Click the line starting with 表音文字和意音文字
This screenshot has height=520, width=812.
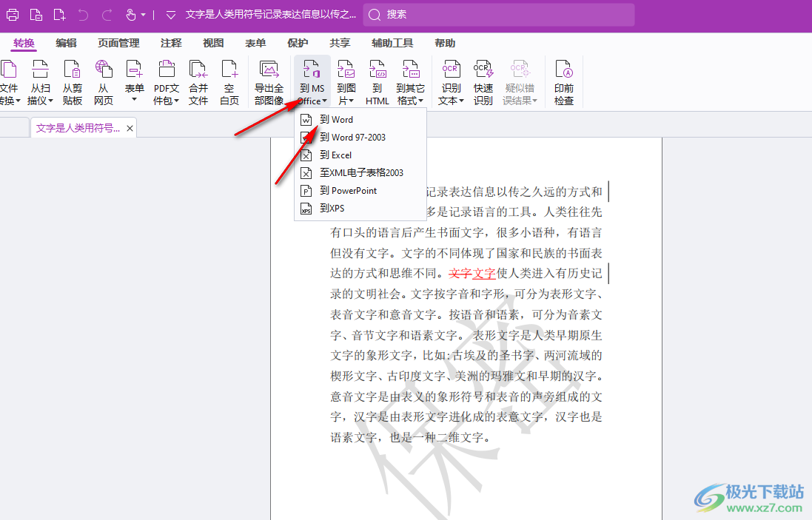point(466,314)
